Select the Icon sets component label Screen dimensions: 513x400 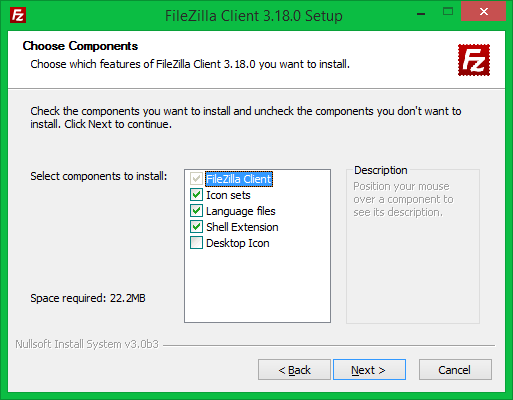(x=228, y=195)
